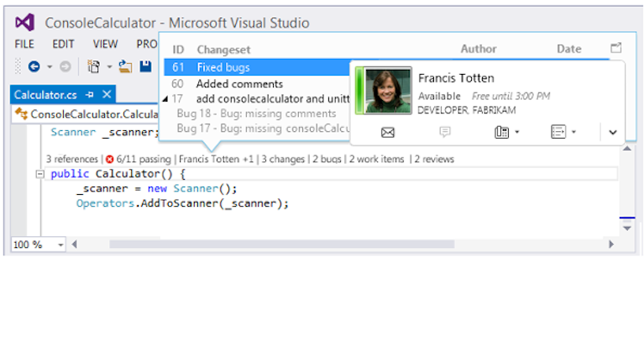This screenshot has width=644, height=363.
Task: Click the horizontal scrollbar thumb
Action: pyautogui.click(x=282, y=245)
